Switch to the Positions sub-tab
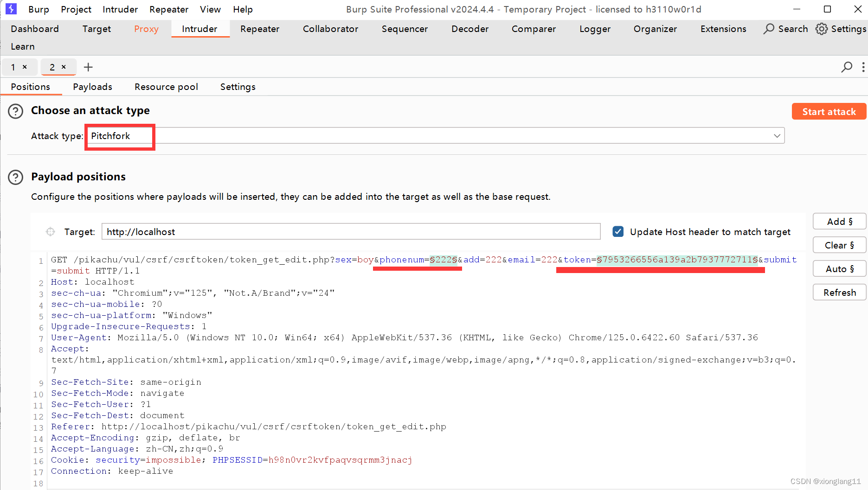 (x=31, y=87)
